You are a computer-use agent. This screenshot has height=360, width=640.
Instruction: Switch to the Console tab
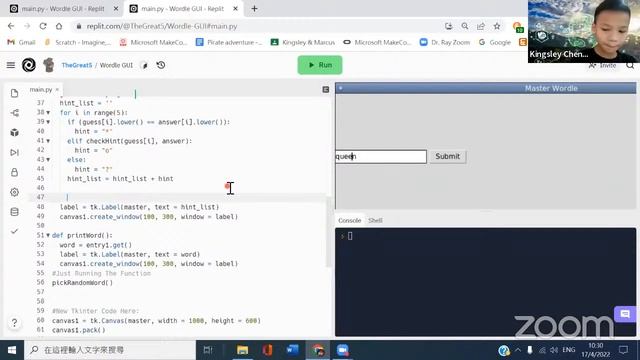[x=349, y=220]
